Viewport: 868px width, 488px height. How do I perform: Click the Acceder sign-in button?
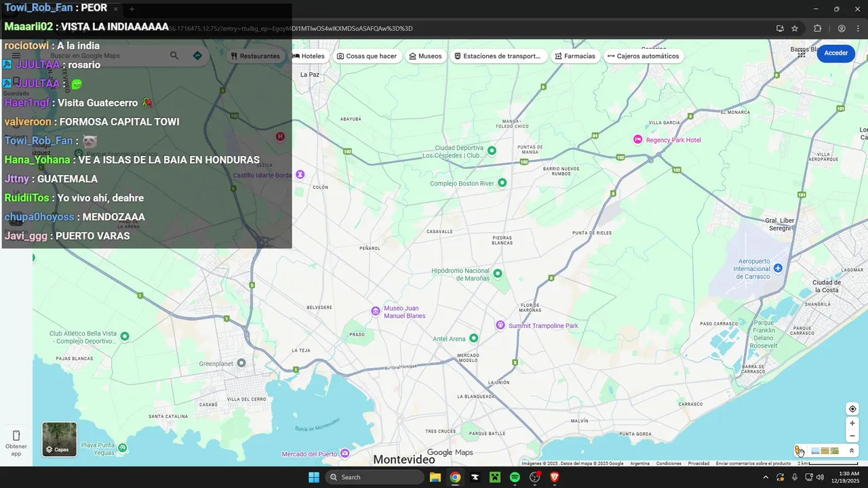pos(835,53)
